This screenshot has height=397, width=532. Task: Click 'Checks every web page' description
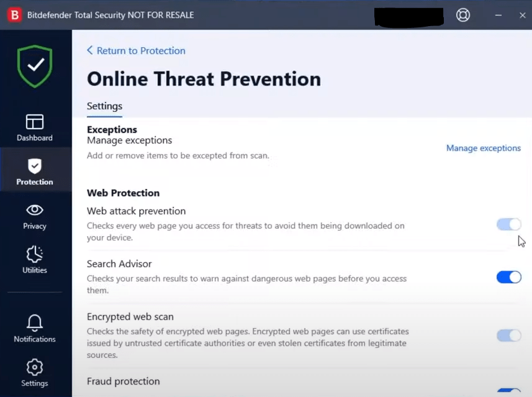pyautogui.click(x=246, y=232)
